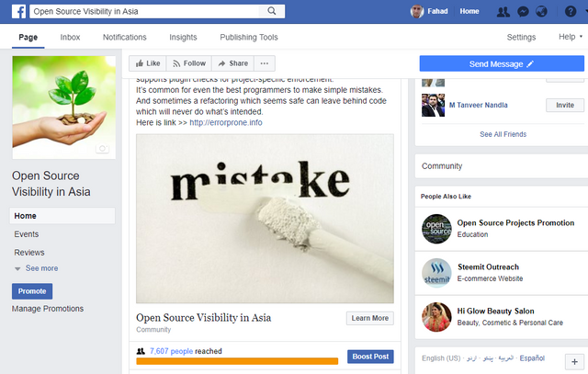The image size is (588, 374).
Task: Click Manage Promotions link
Action: pos(48,309)
